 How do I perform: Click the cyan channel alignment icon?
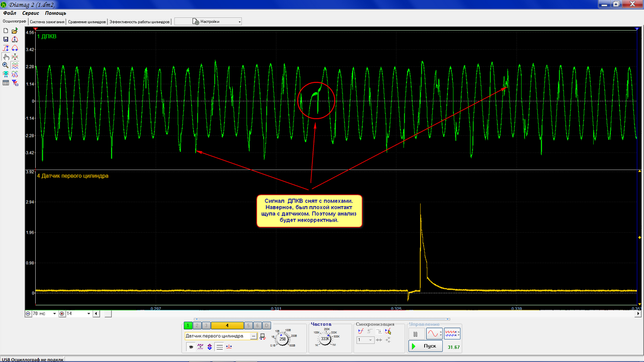click(x=6, y=74)
